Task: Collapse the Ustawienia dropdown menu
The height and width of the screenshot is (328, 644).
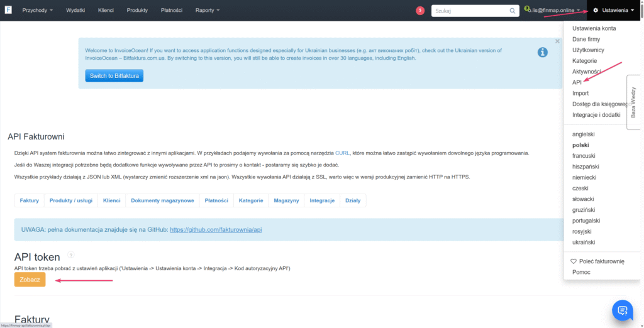Action: click(614, 10)
